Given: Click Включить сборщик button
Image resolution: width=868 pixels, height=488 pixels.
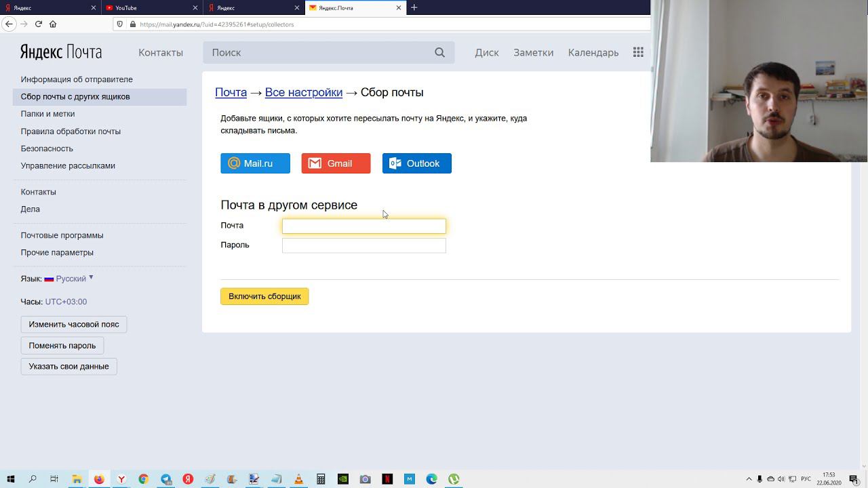Looking at the screenshot, I should (264, 296).
